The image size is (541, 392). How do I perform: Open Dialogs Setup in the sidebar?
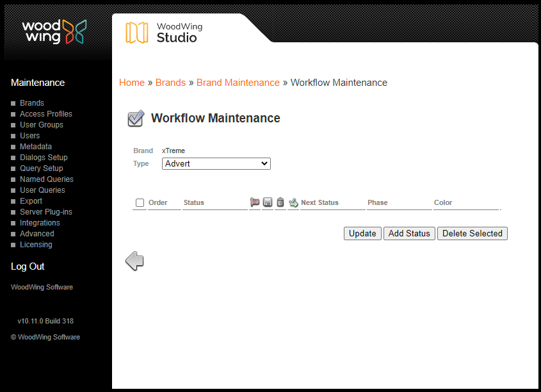click(44, 158)
